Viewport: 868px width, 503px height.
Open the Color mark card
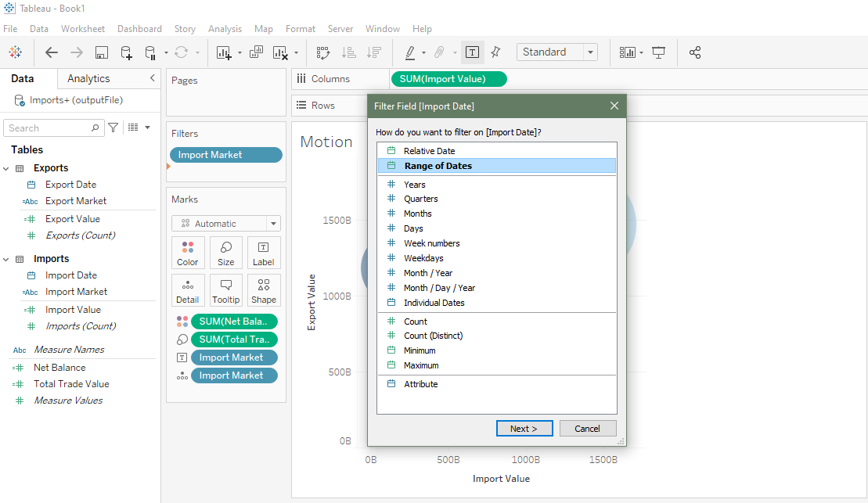188,253
